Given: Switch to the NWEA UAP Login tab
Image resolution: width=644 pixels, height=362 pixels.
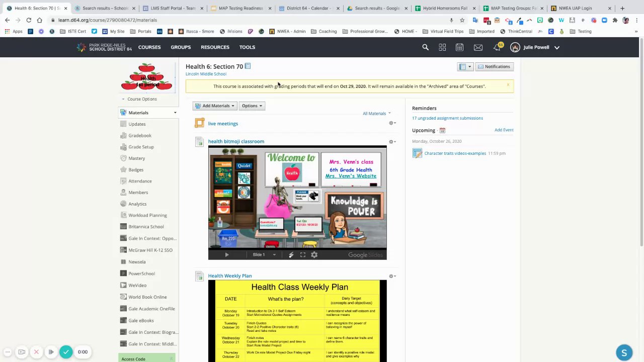Looking at the screenshot, I should 581,8.
